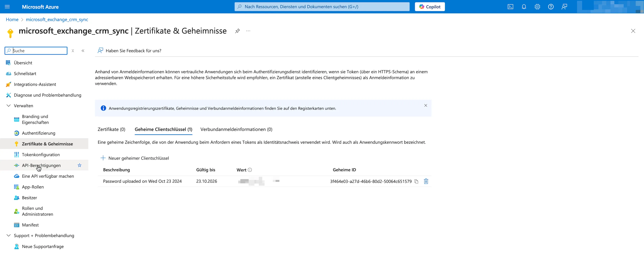Open portal settings gear
This screenshot has width=644, height=259.
[x=537, y=7]
